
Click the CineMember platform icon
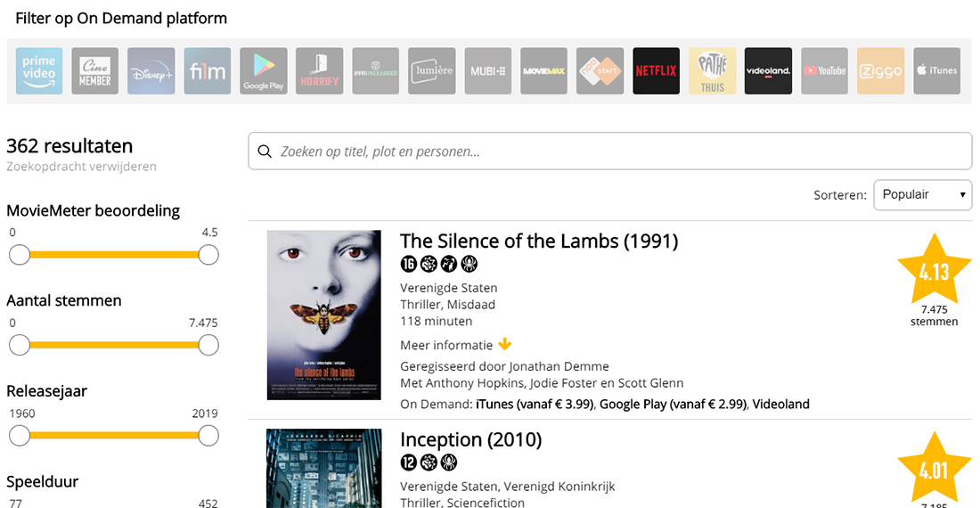(95, 71)
